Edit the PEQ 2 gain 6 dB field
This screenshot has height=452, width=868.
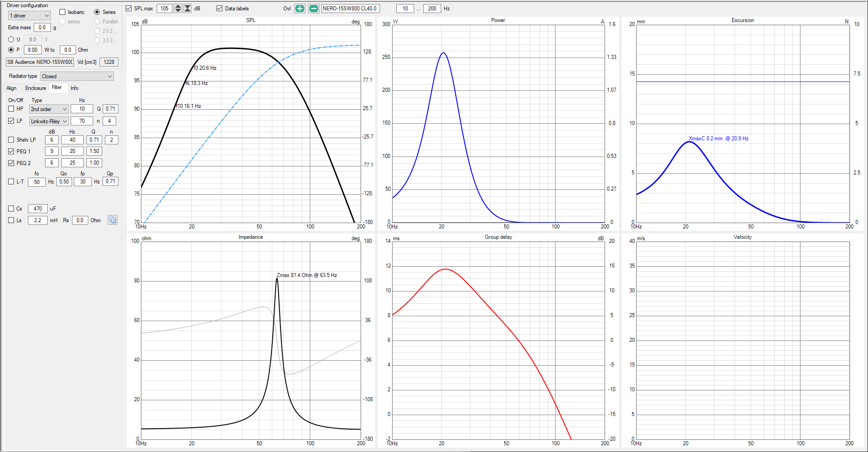tap(52, 163)
